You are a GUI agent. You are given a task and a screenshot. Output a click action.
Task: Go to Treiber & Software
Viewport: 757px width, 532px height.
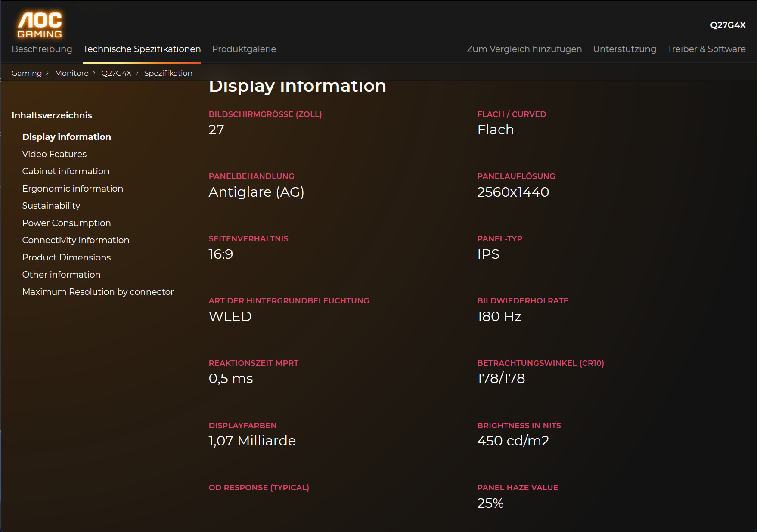tap(706, 49)
